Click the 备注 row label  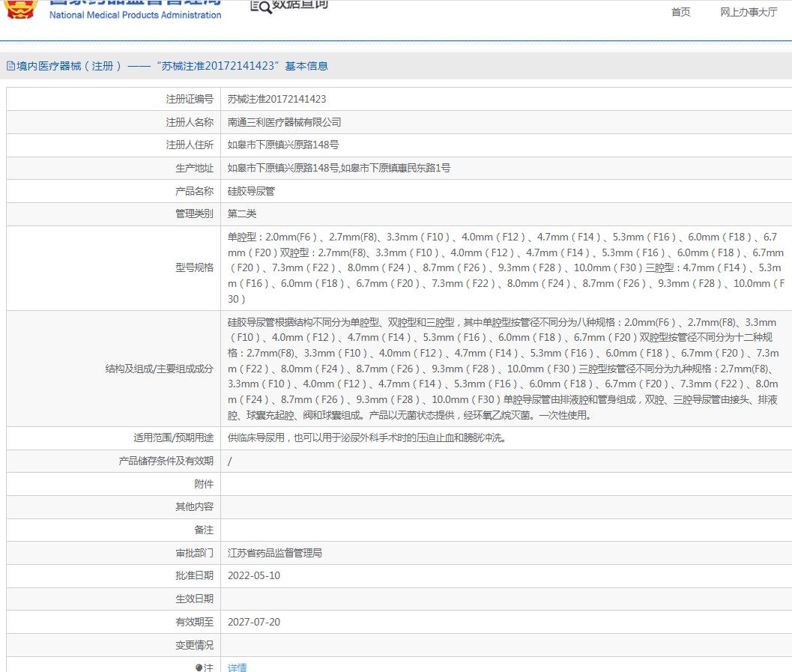pos(204,530)
